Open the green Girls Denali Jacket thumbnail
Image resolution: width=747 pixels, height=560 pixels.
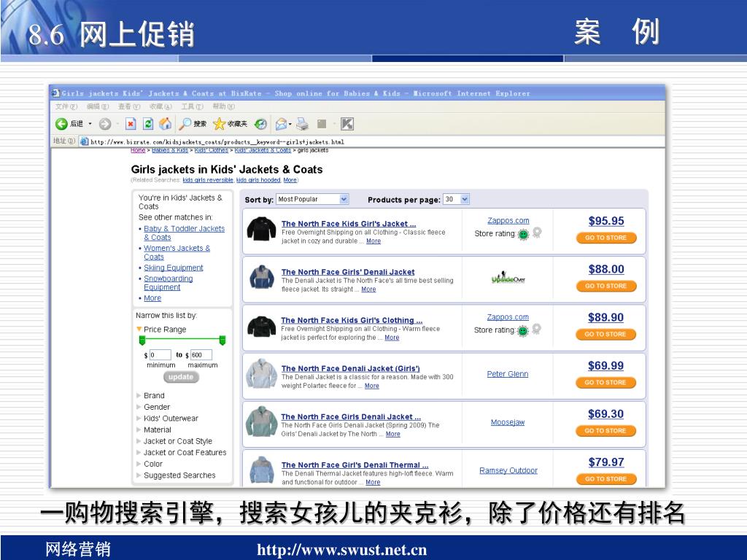click(x=261, y=421)
